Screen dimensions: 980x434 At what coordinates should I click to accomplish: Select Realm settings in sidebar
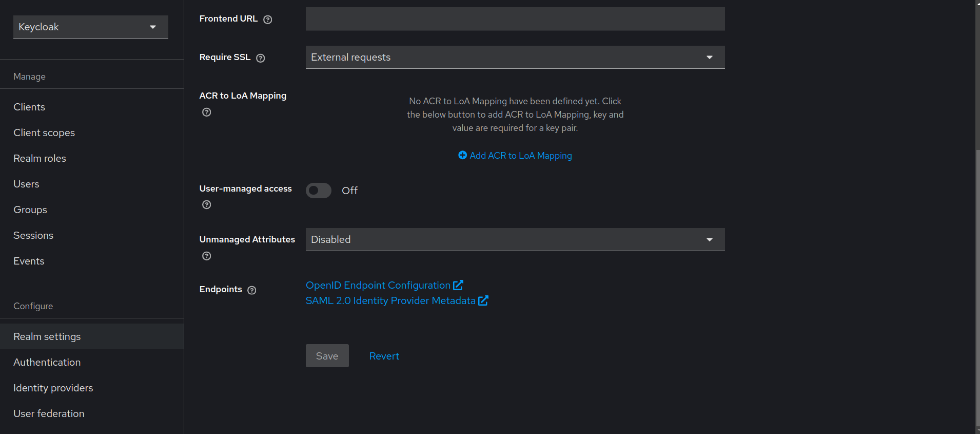coord(92,336)
